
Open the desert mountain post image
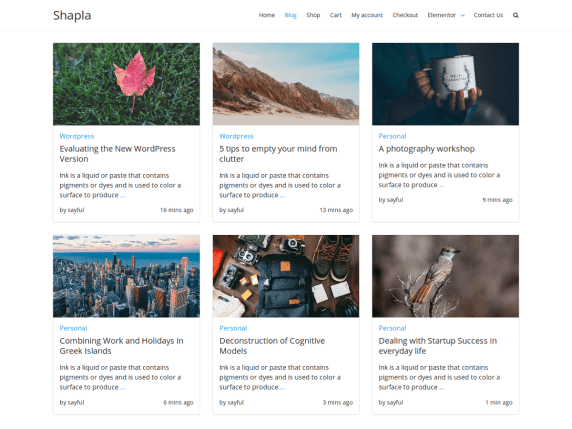click(286, 84)
